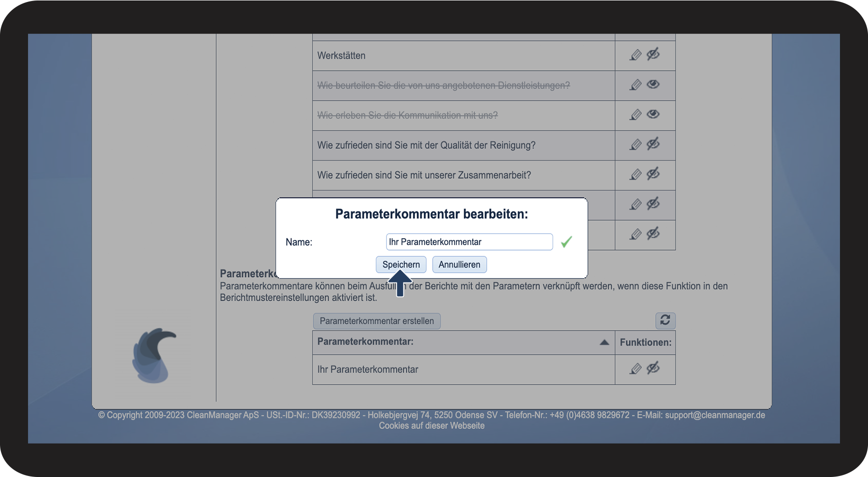Show hidden 'Wie erleben Sie die Kommunikation' row

[653, 114]
